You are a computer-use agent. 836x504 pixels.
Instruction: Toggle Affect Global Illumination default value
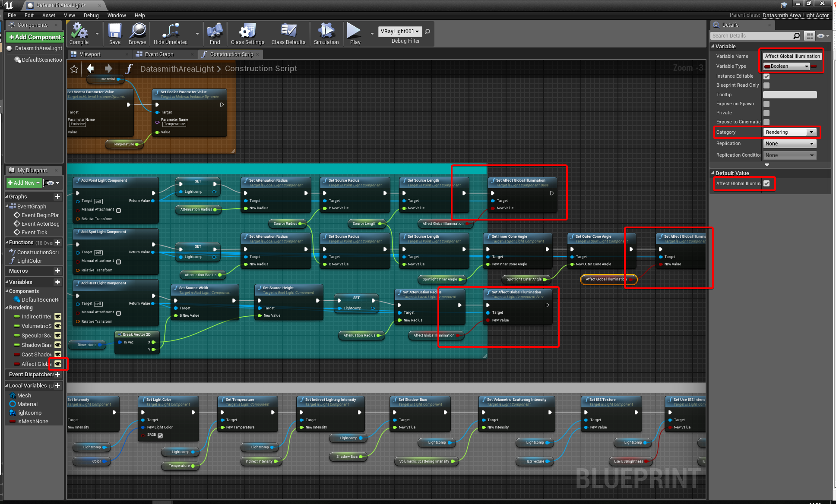click(766, 183)
